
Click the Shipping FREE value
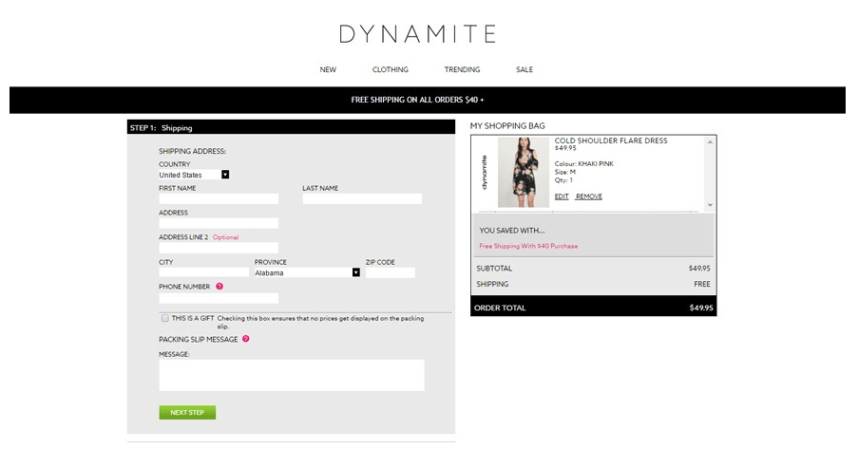[702, 284]
